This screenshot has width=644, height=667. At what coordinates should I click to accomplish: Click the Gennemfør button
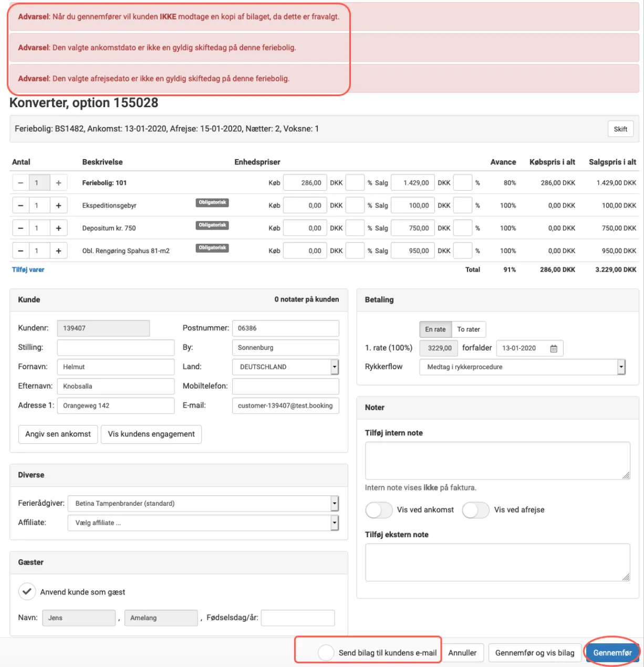coord(612,652)
